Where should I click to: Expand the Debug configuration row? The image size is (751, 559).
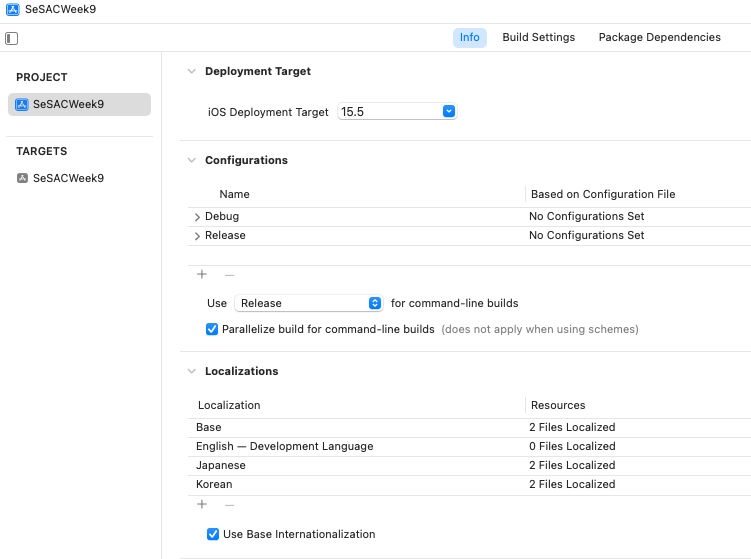click(197, 217)
